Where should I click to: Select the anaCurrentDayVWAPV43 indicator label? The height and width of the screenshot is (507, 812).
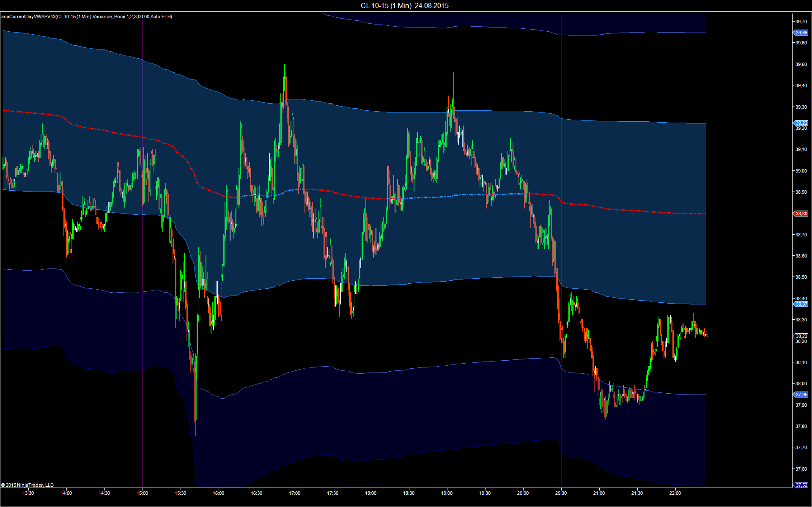tap(86, 16)
